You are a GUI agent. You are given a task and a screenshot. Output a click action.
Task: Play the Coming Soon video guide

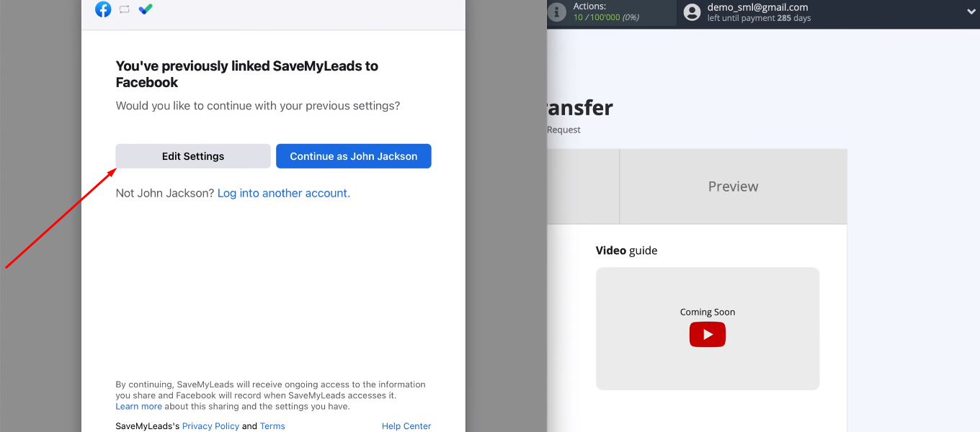click(x=708, y=335)
